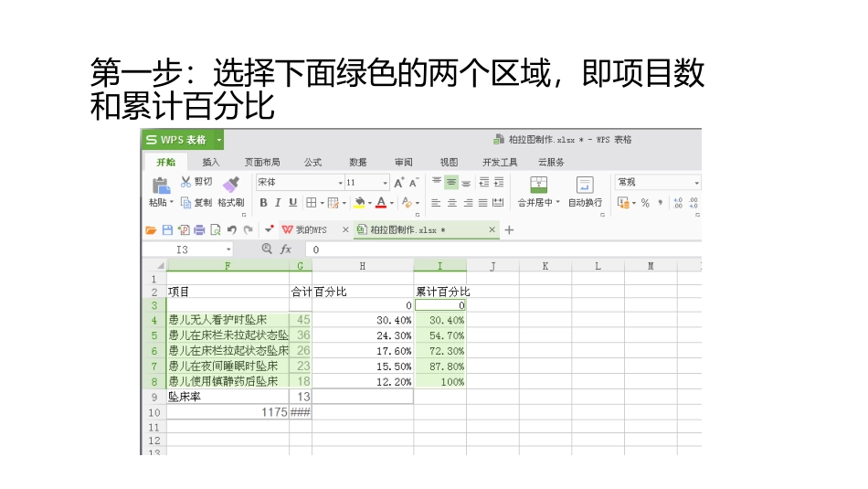Viewport: 868px width, 489px height.
Task: Switch to the 开始 ribbon tab
Action: (x=165, y=163)
